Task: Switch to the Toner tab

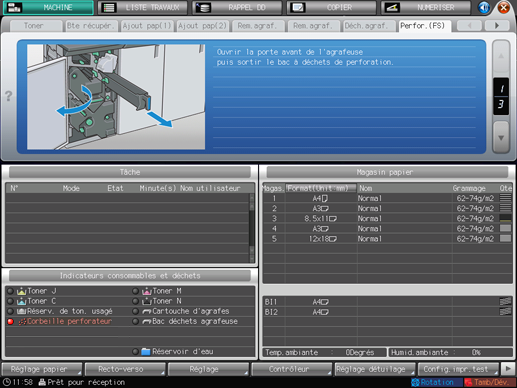Action: pyautogui.click(x=33, y=26)
